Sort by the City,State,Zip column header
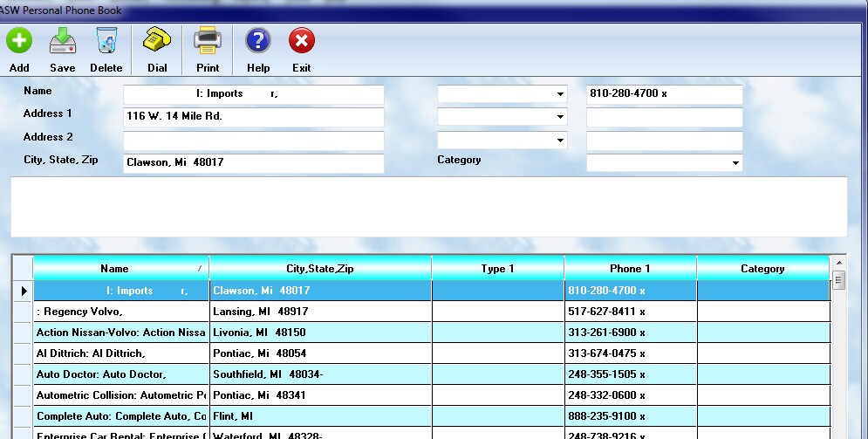Viewport: 868px width, 439px height. pos(320,269)
